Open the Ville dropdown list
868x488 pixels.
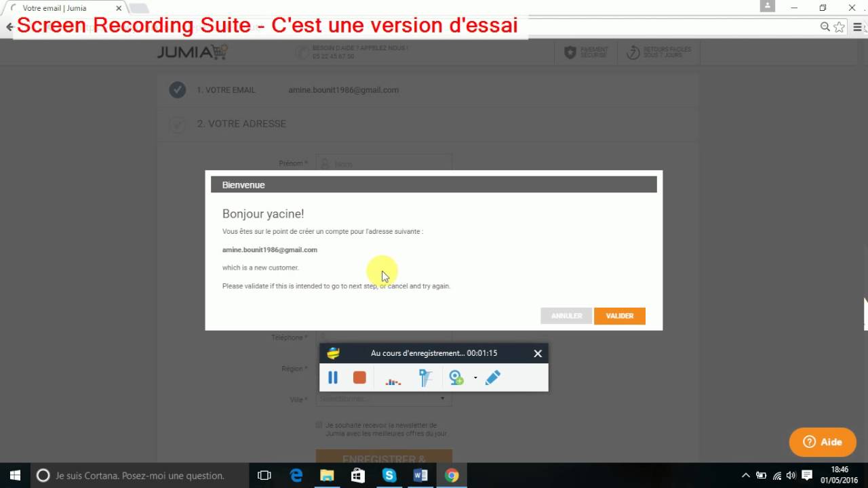pos(384,399)
